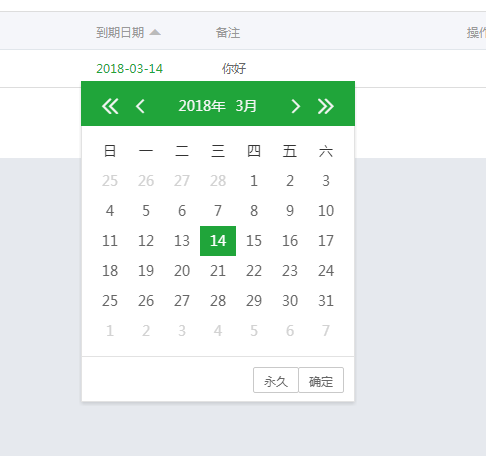Select the black March 28 date
Image resolution: width=486 pixels, height=456 pixels.
218,301
